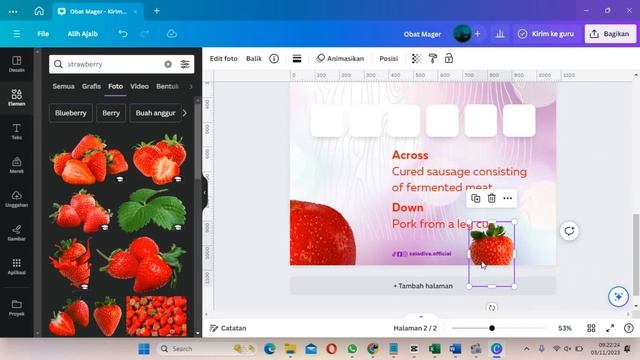Filter results by Blueberry chip
The image size is (640, 360).
(x=71, y=113)
